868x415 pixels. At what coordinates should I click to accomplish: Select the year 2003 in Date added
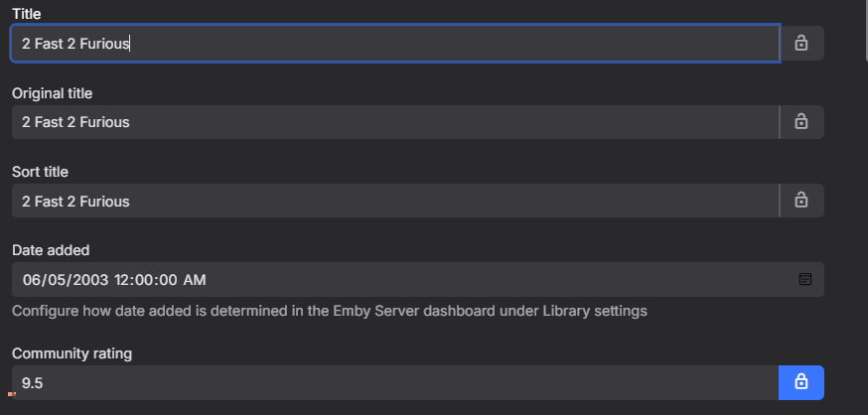90,280
